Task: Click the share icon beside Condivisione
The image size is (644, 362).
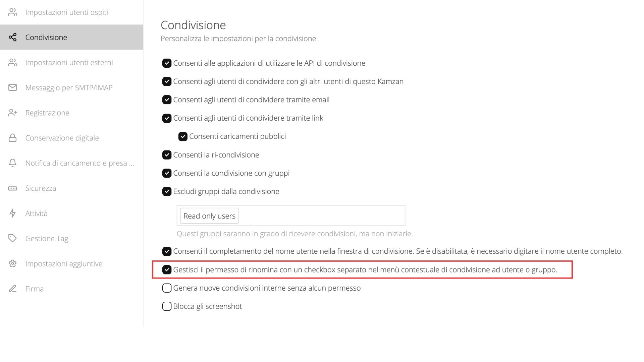Action: coord(12,37)
